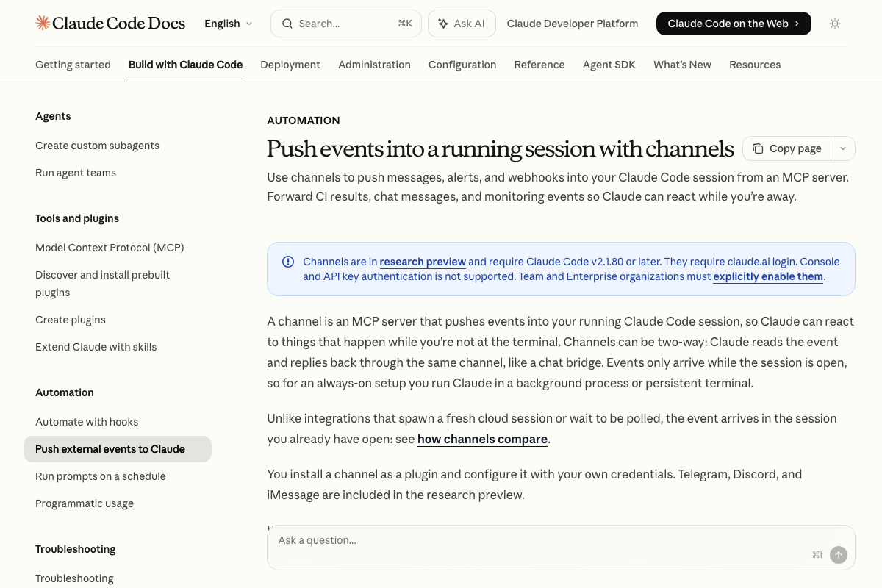
Task: Click the how channels compare link
Action: click(481, 439)
